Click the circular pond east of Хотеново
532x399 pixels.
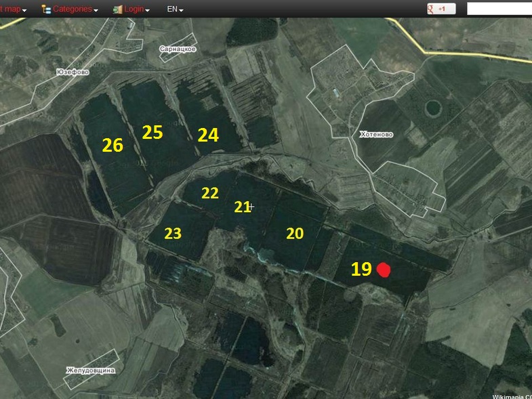click(x=432, y=108)
